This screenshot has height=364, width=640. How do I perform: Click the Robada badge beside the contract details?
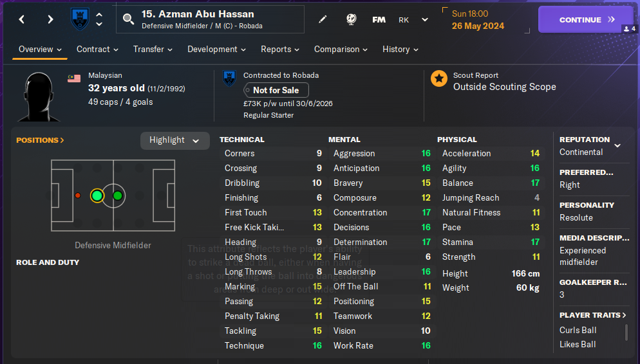(229, 78)
